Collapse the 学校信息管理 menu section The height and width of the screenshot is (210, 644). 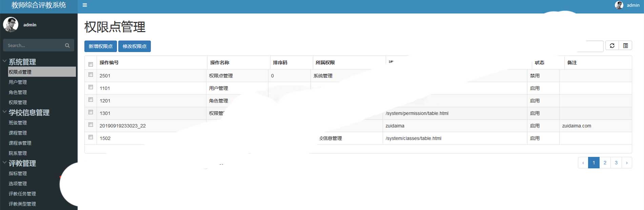click(x=29, y=113)
